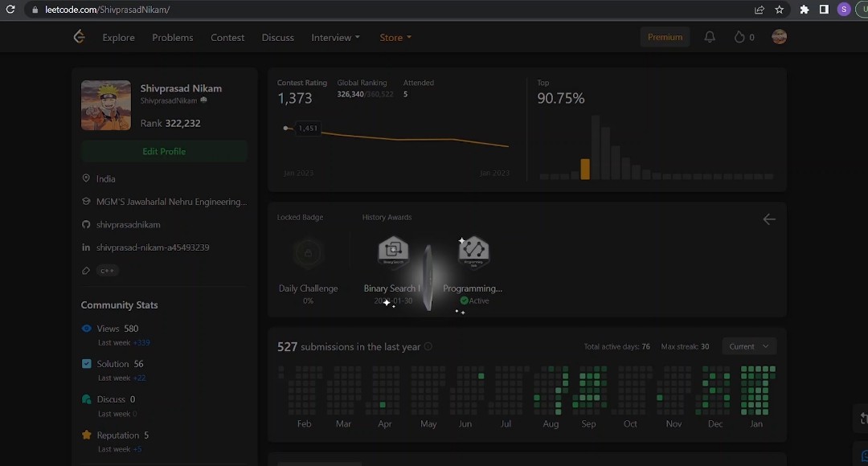Open the Discuss section

click(x=278, y=37)
